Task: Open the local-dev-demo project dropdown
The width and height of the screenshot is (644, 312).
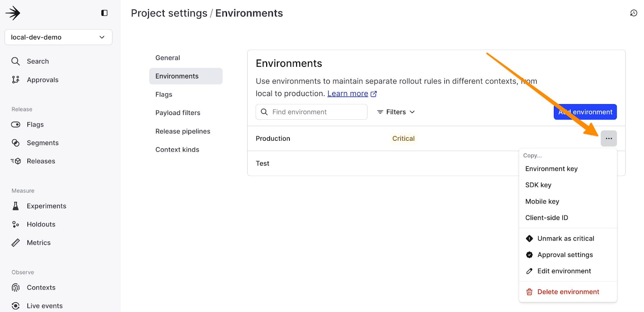Action: pyautogui.click(x=58, y=37)
